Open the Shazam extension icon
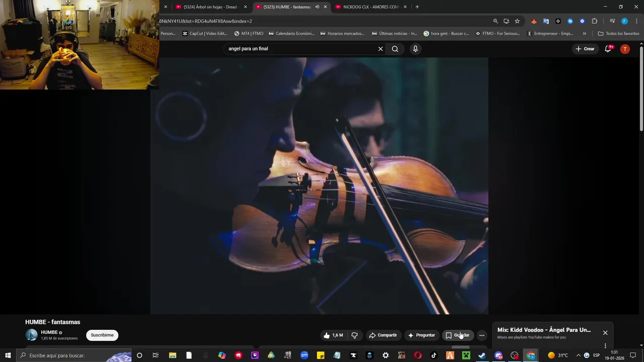This screenshot has height=362, width=644. point(570,21)
